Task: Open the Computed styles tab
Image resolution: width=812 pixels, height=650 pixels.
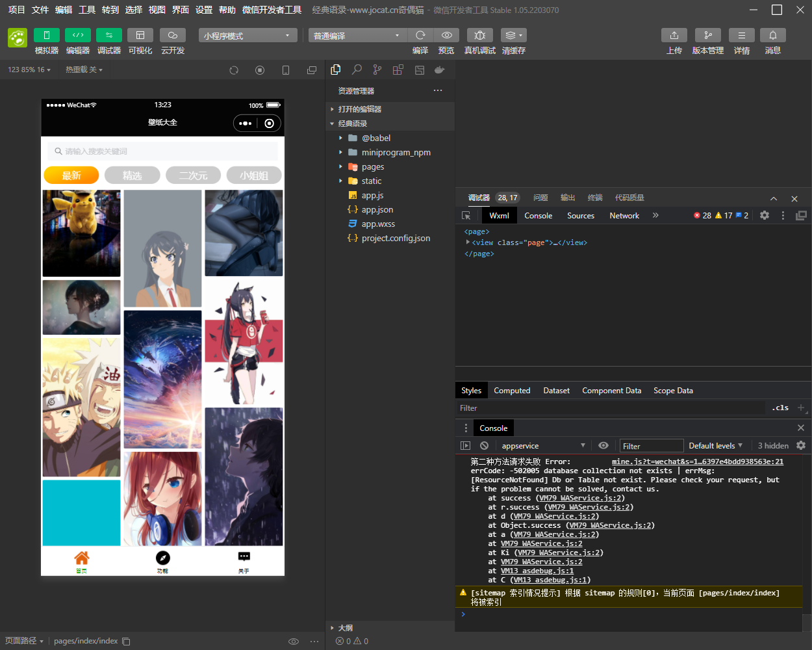Action: click(x=512, y=390)
